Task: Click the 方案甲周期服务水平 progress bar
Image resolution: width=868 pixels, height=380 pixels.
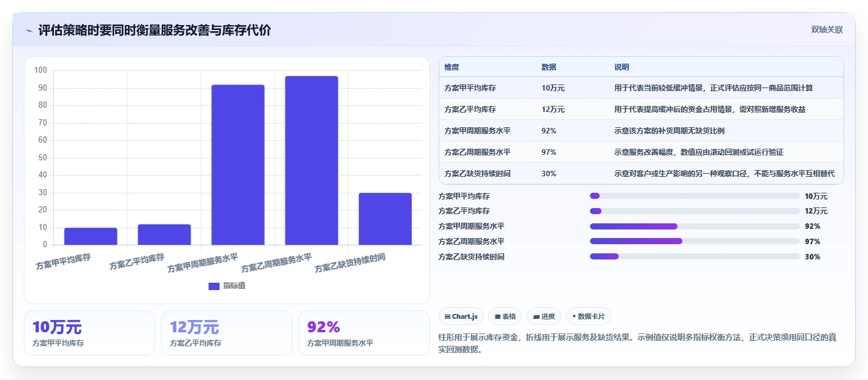Action: [x=695, y=226]
